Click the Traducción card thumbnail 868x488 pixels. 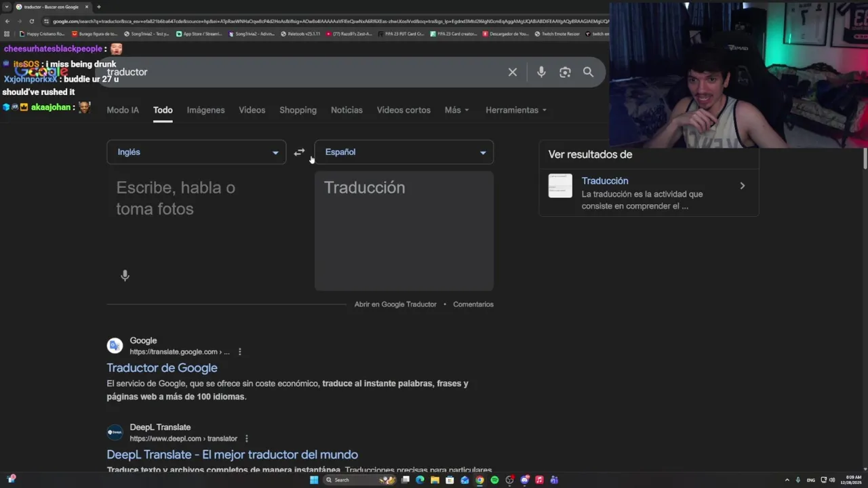click(560, 186)
